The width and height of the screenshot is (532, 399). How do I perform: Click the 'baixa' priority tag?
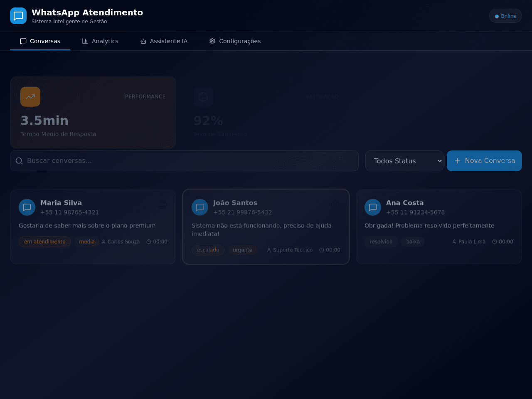point(413,242)
